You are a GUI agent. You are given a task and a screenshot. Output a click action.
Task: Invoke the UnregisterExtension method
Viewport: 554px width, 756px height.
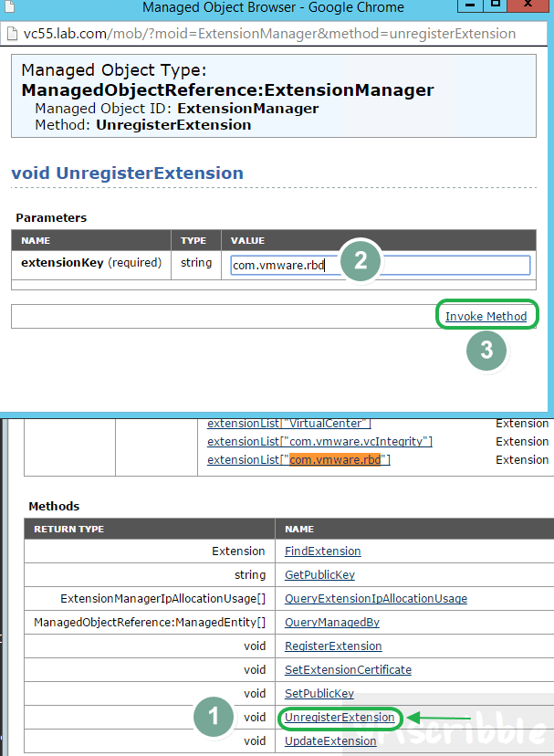click(340, 717)
